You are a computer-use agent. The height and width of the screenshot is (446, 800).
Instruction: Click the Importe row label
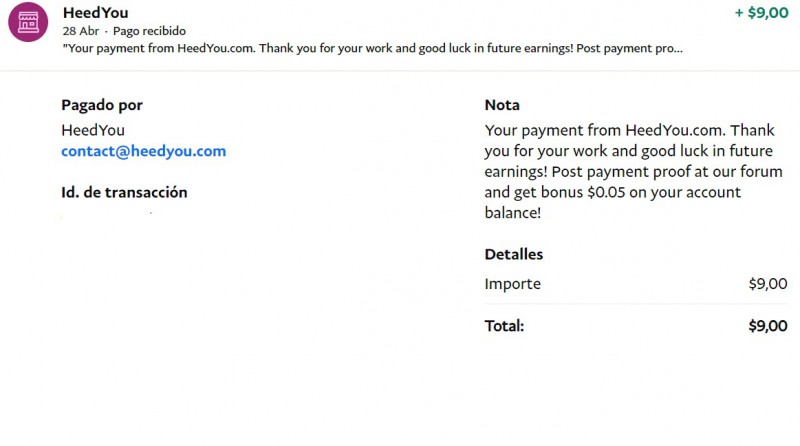click(512, 284)
